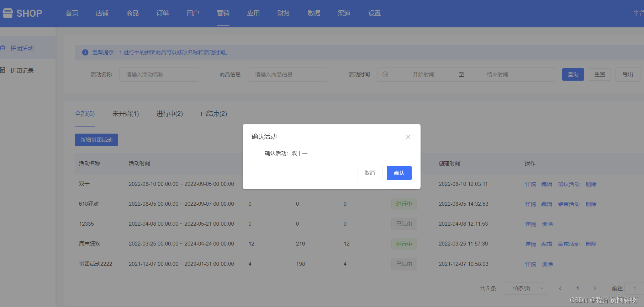The width and height of the screenshot is (644, 307).
Task: Go to next page arrow
Action: tap(595, 289)
